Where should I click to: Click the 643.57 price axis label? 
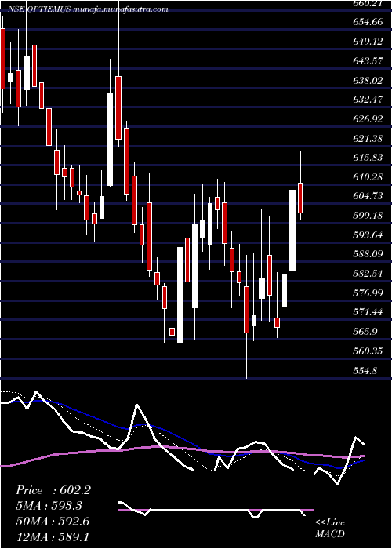click(x=368, y=61)
